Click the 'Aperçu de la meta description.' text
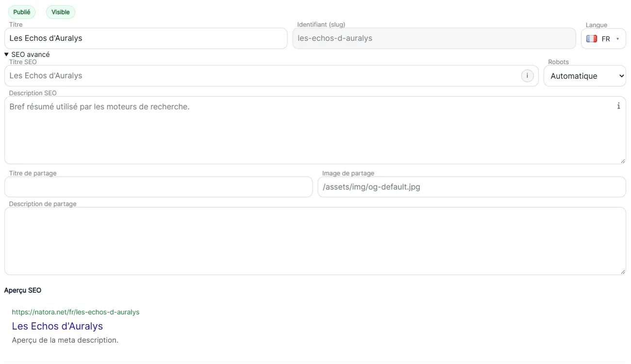 coord(65,340)
